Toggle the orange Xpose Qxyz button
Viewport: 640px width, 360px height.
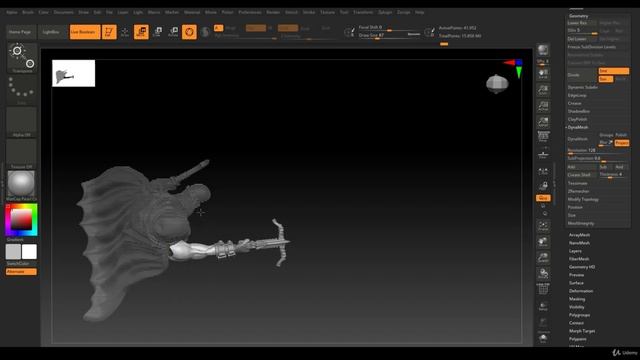point(543,198)
